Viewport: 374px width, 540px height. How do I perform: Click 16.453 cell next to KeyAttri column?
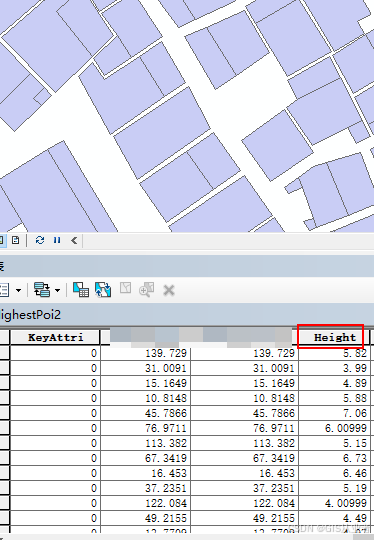coord(145,473)
